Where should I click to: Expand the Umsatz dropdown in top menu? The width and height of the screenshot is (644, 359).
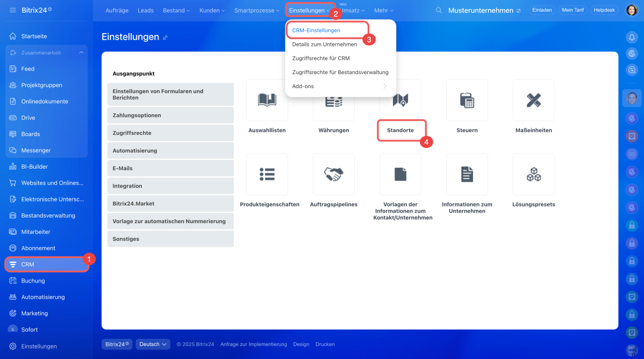pyautogui.click(x=353, y=10)
